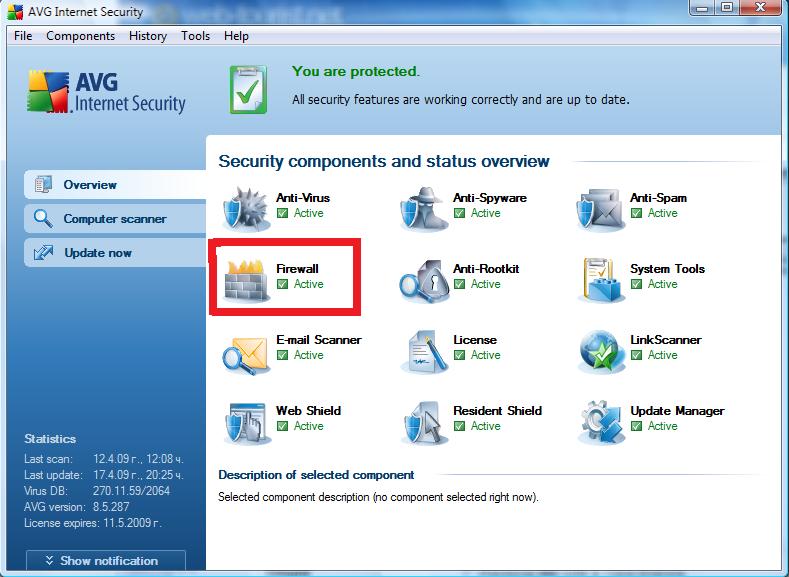Open the Anti-Spyware spy icon
The height and width of the screenshot is (577, 789).
(424, 209)
